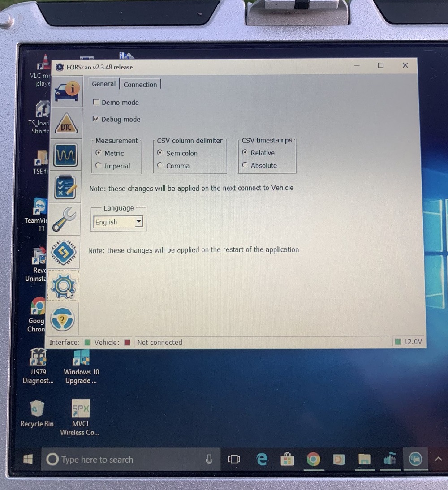The image size is (448, 490).
Task: Open Google Chrome from the taskbar
Action: pyautogui.click(x=313, y=459)
